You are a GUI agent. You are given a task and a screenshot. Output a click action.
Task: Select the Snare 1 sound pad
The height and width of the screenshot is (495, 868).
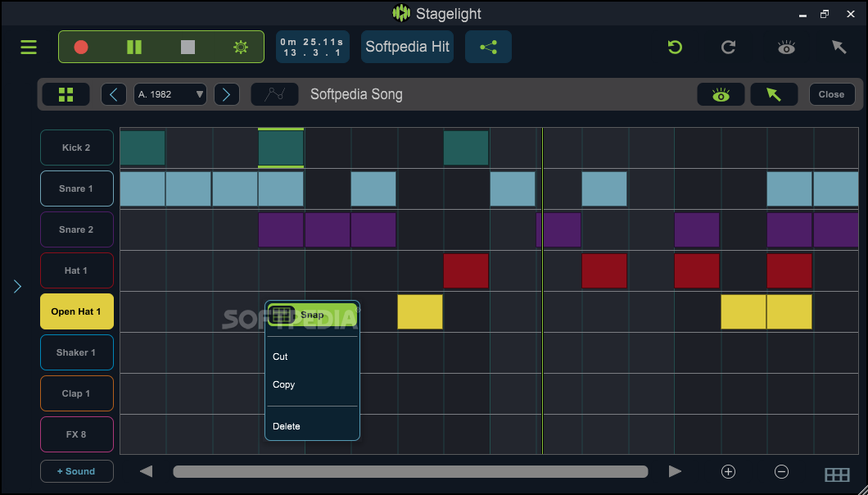pyautogui.click(x=77, y=188)
